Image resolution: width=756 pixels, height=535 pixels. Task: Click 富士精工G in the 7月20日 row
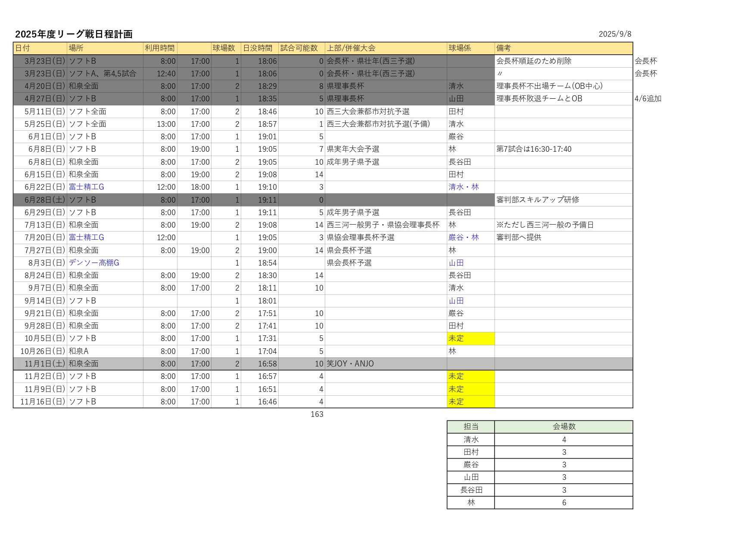click(x=87, y=238)
